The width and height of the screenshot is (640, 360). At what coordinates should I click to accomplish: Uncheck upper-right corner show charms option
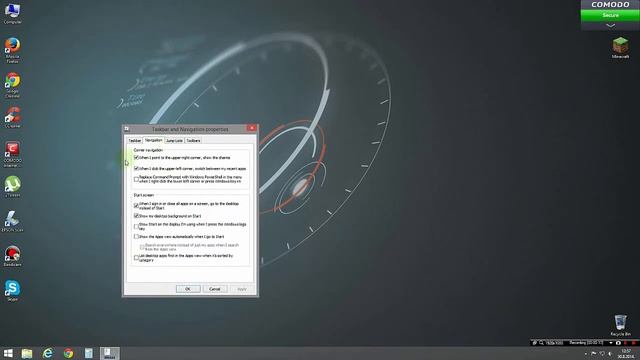point(136,158)
